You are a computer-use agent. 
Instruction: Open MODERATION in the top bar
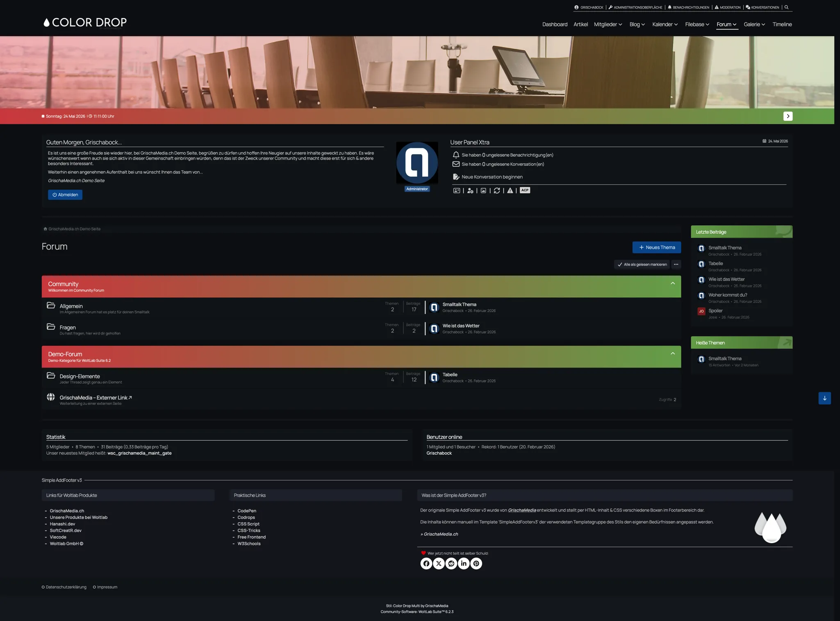(x=727, y=7)
